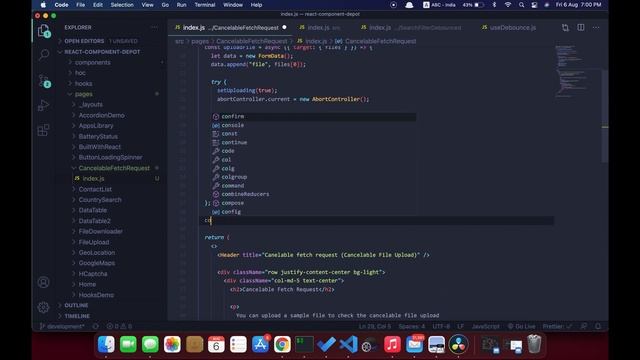Viewport: 640px width, 360px height.
Task: Choose 'colgroup' from autocomplete list
Action: (x=234, y=177)
